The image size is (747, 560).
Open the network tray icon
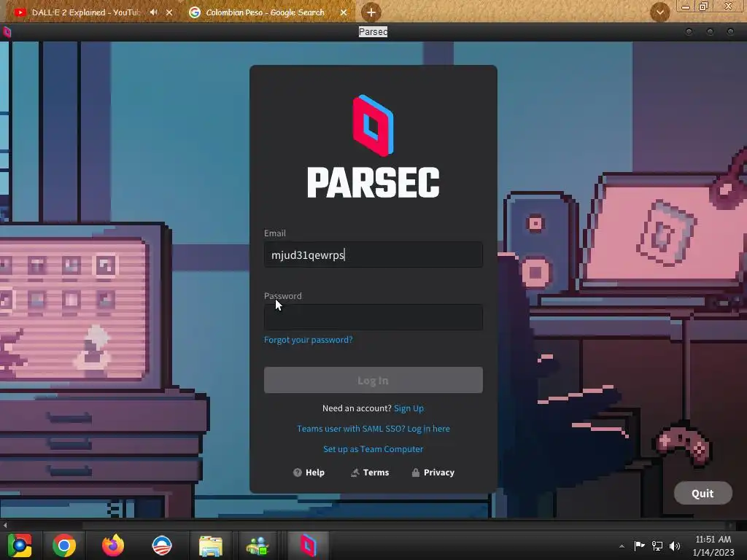tap(657, 545)
